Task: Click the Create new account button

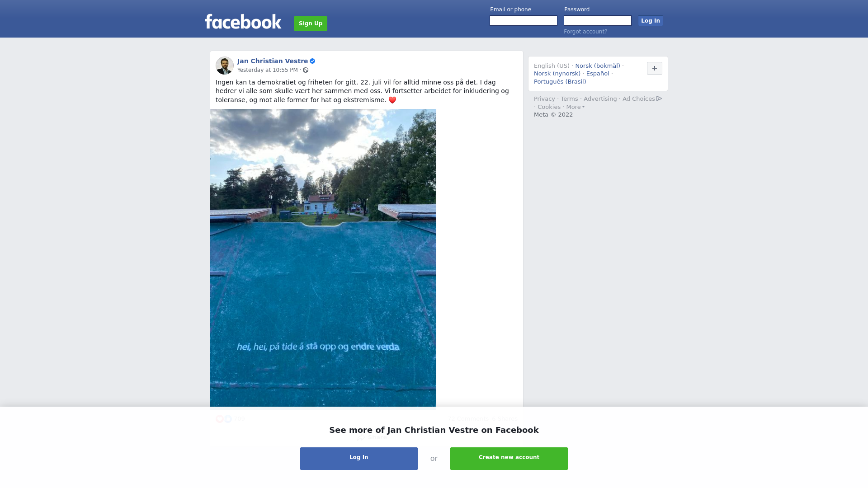Action: 509,459
